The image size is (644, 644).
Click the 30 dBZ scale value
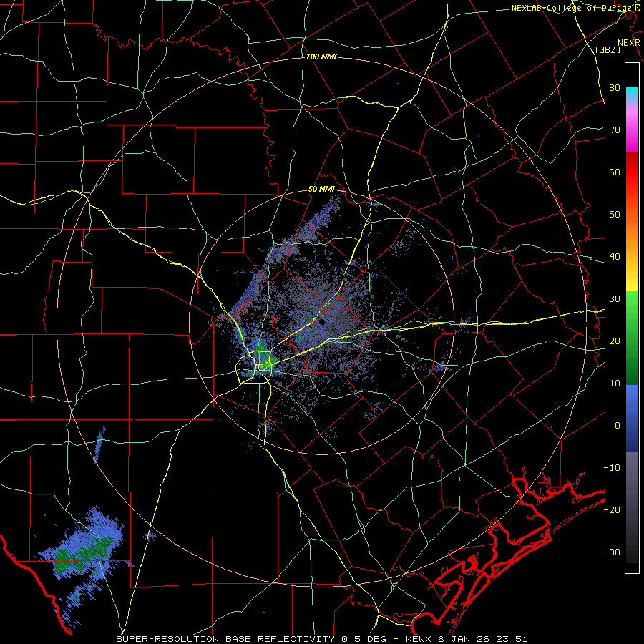click(615, 299)
